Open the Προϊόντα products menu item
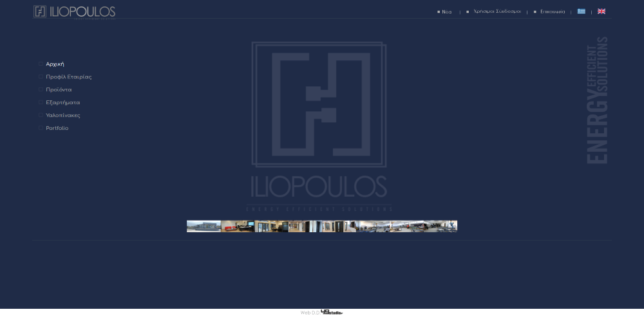Viewport: 644px width, 321px height. click(x=59, y=89)
